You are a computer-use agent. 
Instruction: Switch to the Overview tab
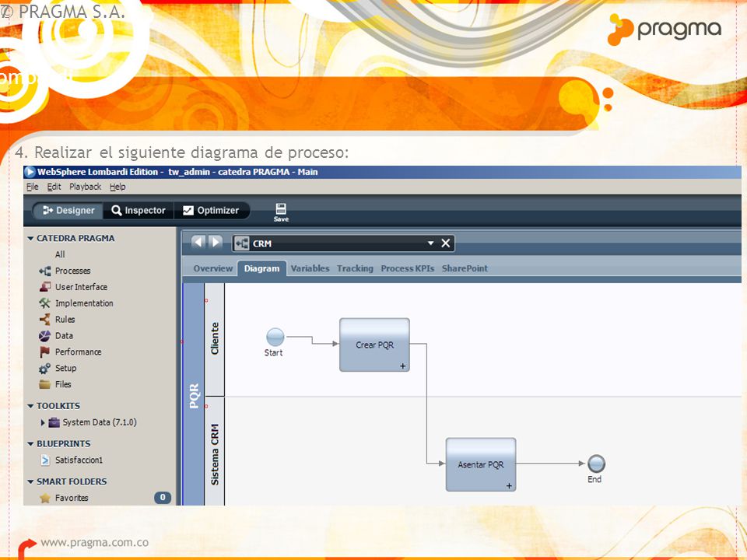[x=213, y=268]
